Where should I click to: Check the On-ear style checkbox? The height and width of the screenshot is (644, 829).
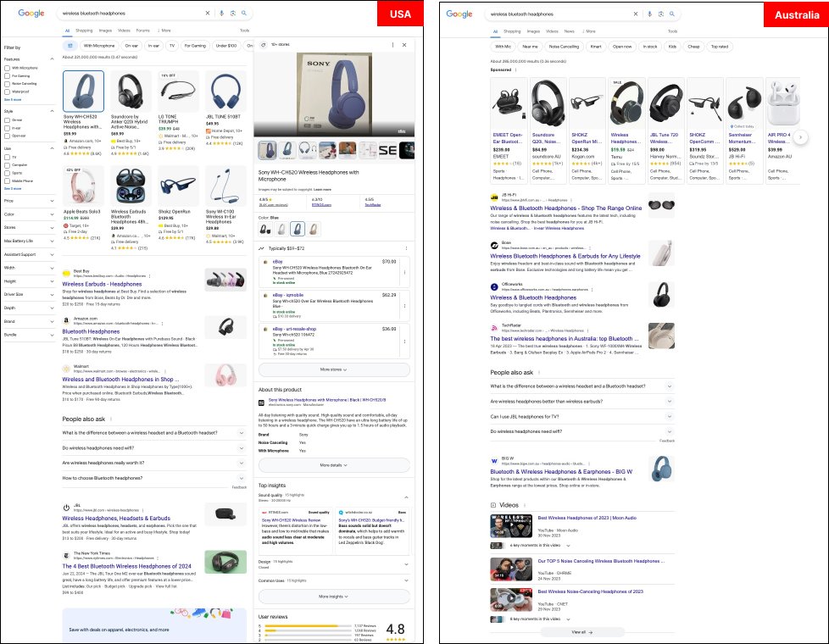7,120
